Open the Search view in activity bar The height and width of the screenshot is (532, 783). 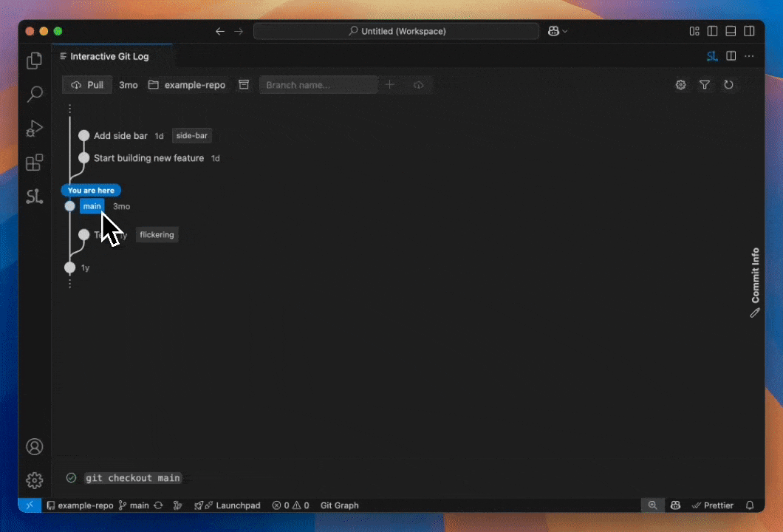point(35,93)
